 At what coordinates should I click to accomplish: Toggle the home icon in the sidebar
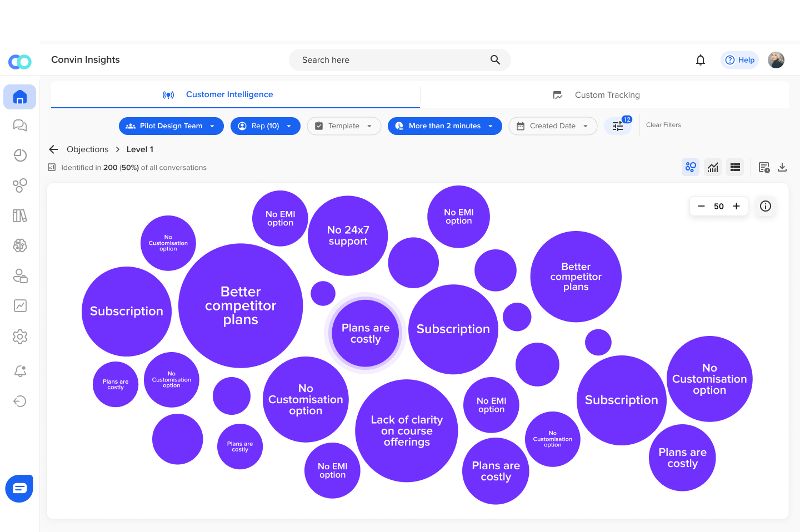20,97
